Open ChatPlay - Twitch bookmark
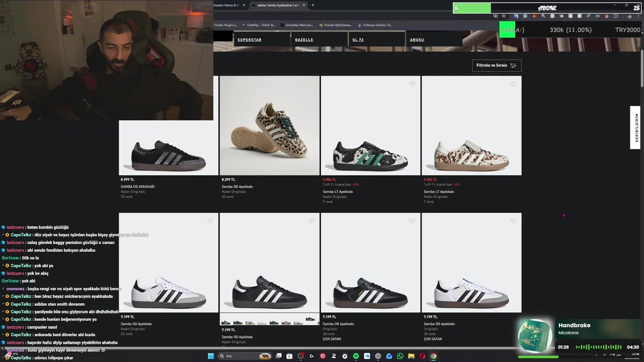This screenshot has height=362, width=644. pyautogui.click(x=259, y=25)
